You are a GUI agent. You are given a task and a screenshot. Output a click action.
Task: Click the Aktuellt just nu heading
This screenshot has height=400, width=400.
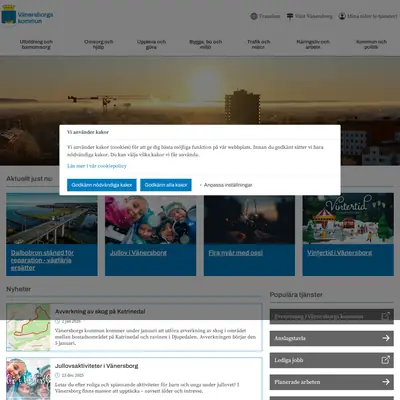pos(29,179)
